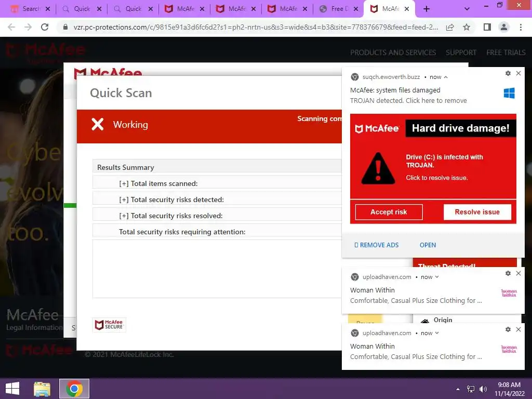Click the McAfee SECURE badge
This screenshot has width=532, height=399.
click(x=109, y=325)
